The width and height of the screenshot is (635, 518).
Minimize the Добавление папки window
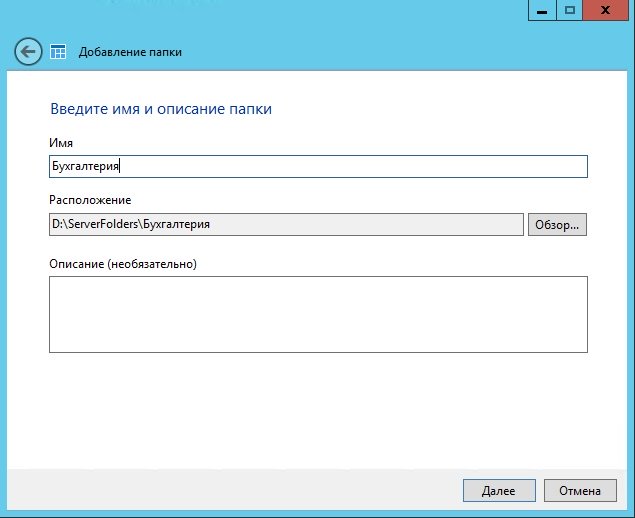click(542, 10)
